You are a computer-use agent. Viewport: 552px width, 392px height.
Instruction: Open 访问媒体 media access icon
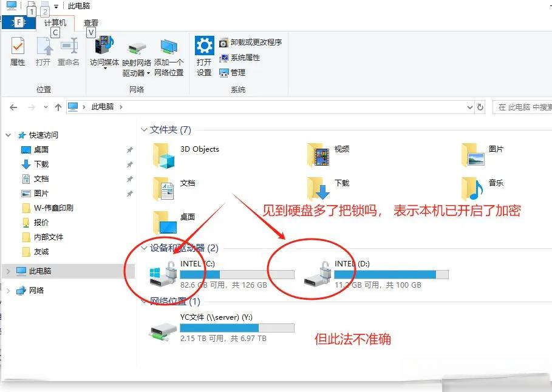click(x=104, y=46)
